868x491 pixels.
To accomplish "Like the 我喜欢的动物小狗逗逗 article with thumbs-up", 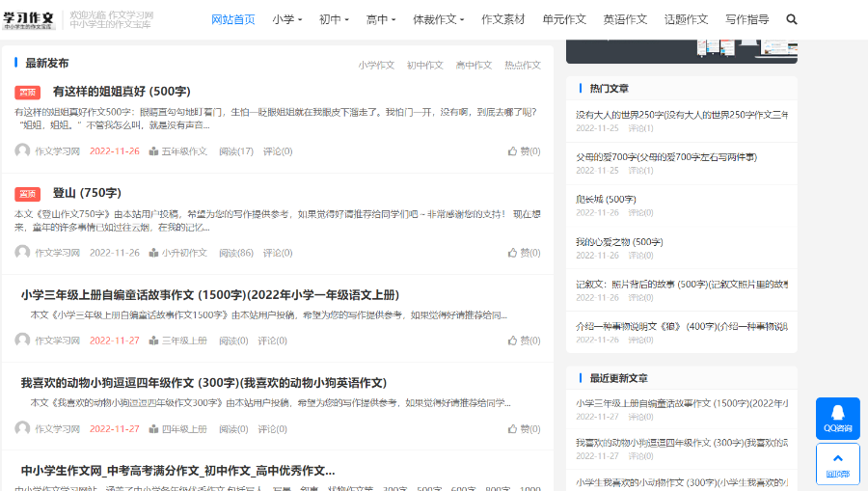I will tap(524, 429).
